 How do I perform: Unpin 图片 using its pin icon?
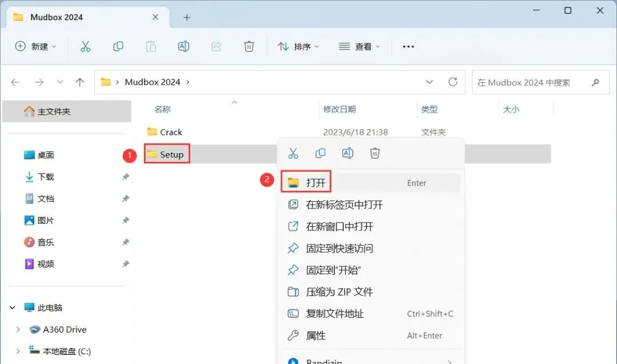pyautogui.click(x=126, y=221)
